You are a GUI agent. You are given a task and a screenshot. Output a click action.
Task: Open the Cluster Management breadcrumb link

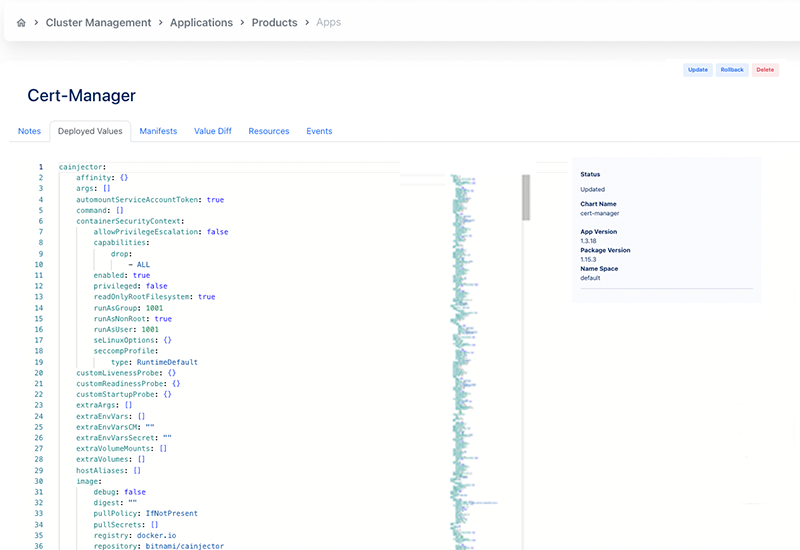98,22
